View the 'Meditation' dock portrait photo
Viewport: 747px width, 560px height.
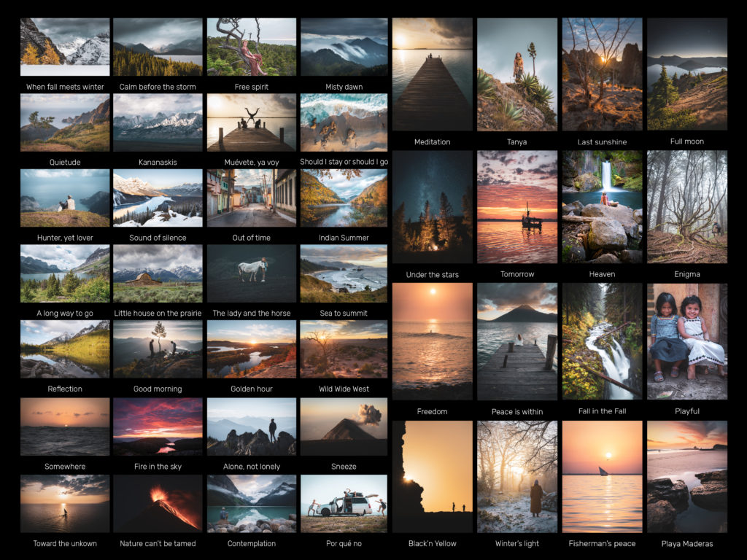(432, 74)
